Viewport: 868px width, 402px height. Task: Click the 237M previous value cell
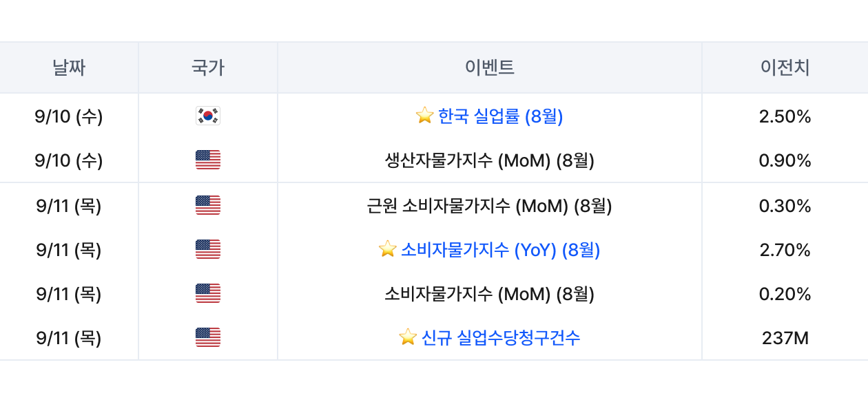(785, 338)
